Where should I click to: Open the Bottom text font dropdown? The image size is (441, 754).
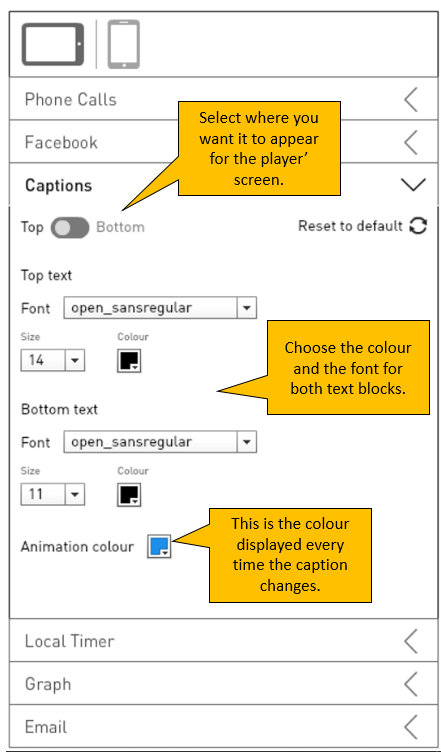point(160,442)
